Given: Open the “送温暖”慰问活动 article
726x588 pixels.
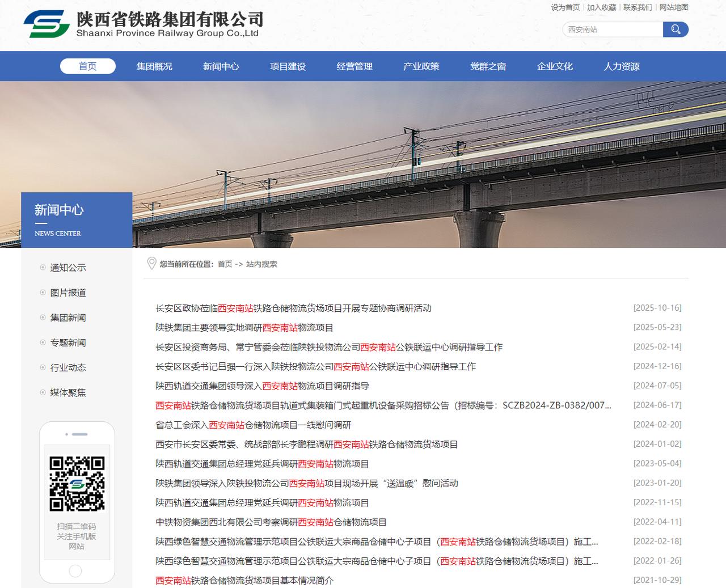Looking at the screenshot, I should point(307,484).
